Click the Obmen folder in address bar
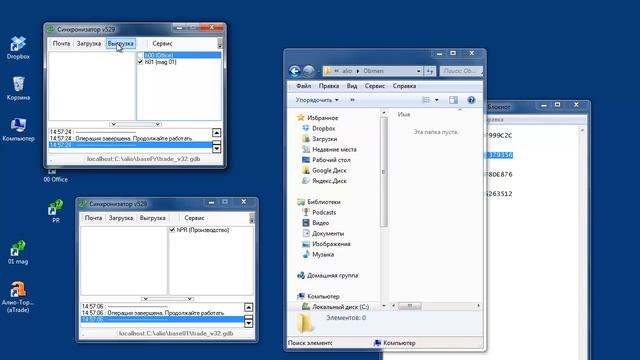Viewport: 640px width, 360px height. click(373, 71)
